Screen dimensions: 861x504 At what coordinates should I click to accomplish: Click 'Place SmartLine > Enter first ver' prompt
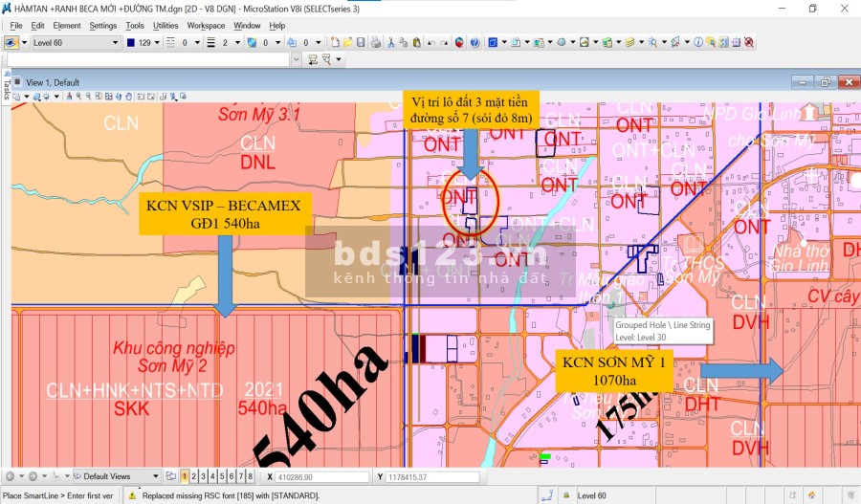(x=57, y=495)
